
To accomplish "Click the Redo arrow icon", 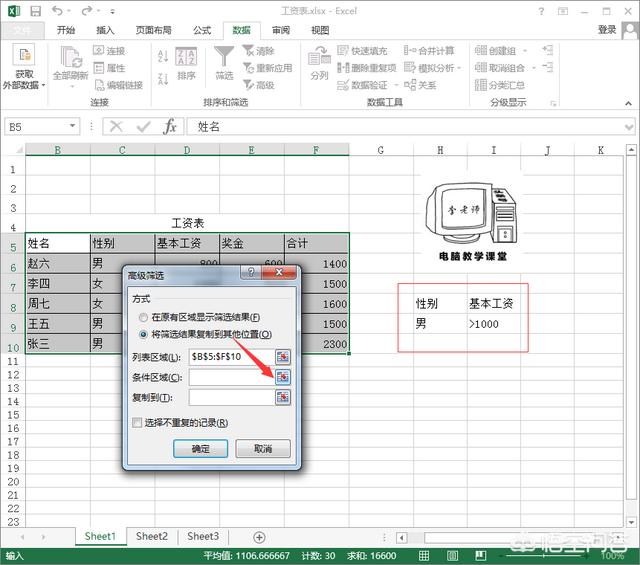I will click(x=87, y=11).
